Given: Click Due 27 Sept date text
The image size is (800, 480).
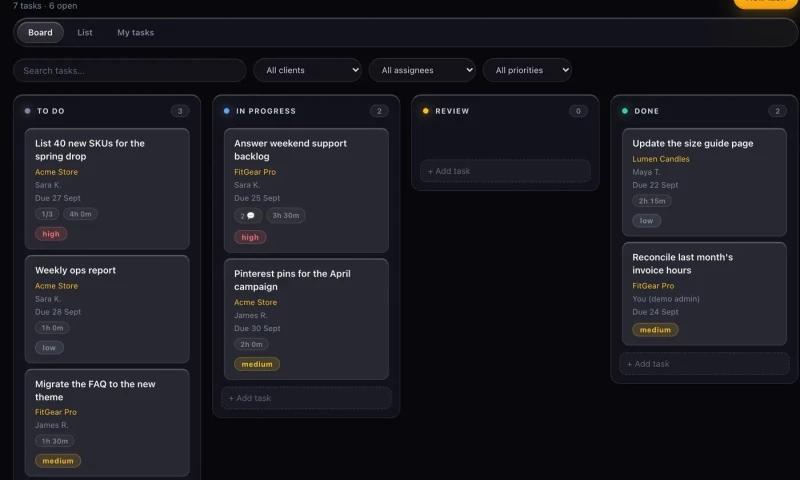Looking at the screenshot, I should pyautogui.click(x=58, y=198).
